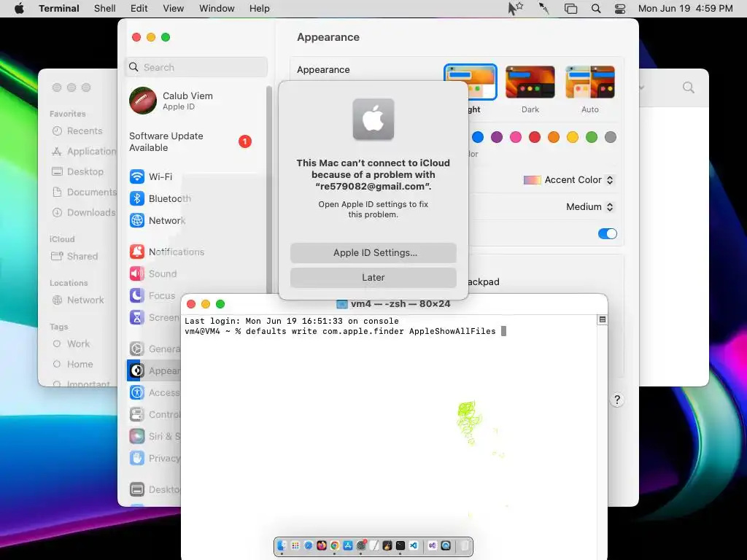Select the purple accent color
The image size is (747, 560).
[x=497, y=137]
